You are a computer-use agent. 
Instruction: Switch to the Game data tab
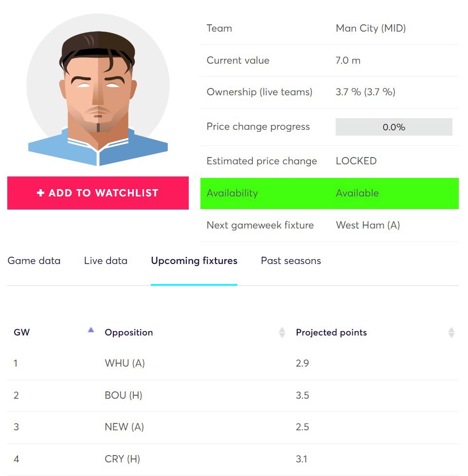[x=34, y=261]
